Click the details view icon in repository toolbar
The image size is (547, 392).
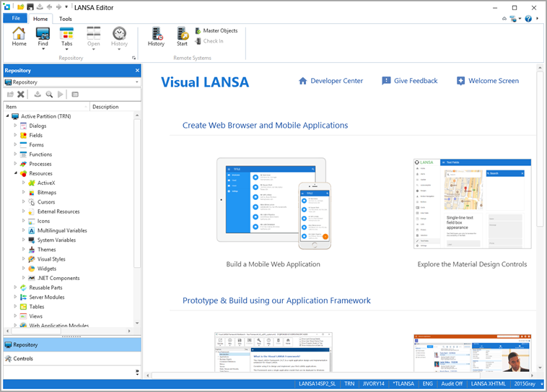[75, 95]
